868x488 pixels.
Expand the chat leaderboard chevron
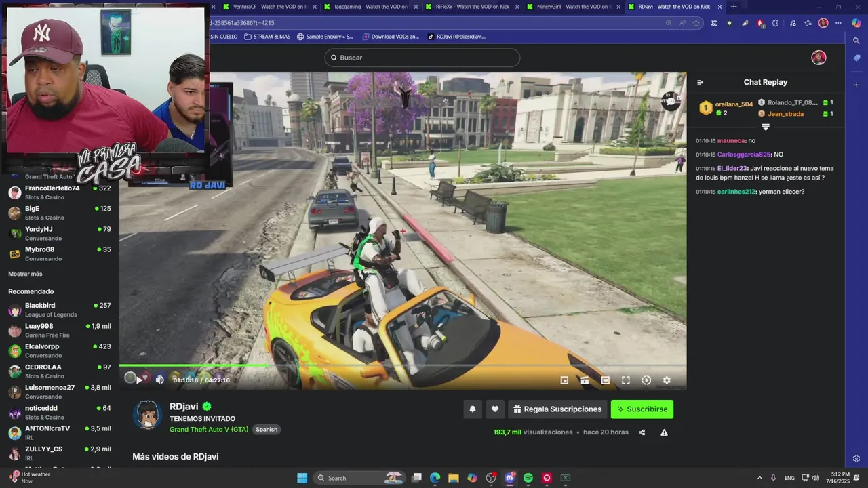coord(766,127)
